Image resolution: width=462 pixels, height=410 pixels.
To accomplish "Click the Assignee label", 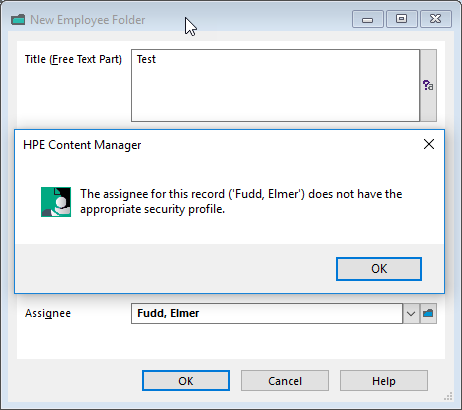I will 48,313.
